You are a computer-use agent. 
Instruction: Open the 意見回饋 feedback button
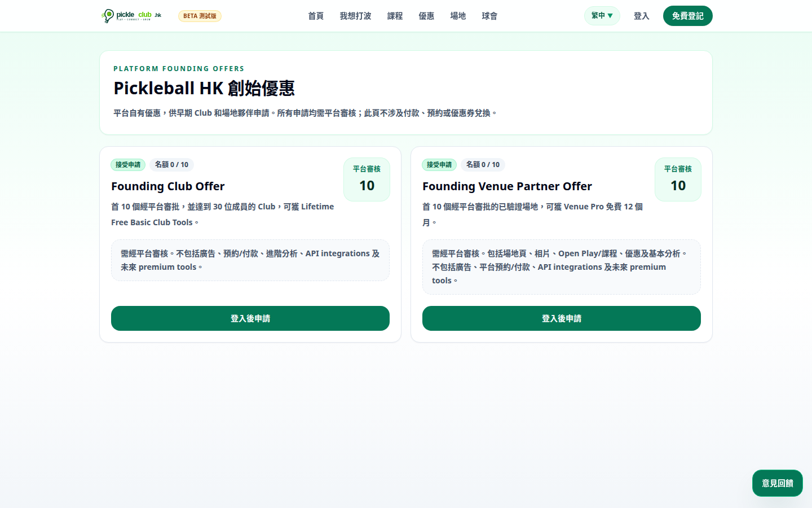pyautogui.click(x=777, y=483)
